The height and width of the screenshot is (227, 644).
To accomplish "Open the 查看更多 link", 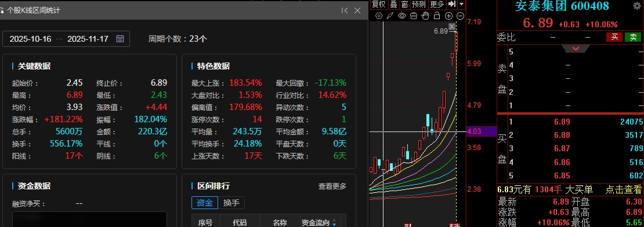I will [332, 186].
